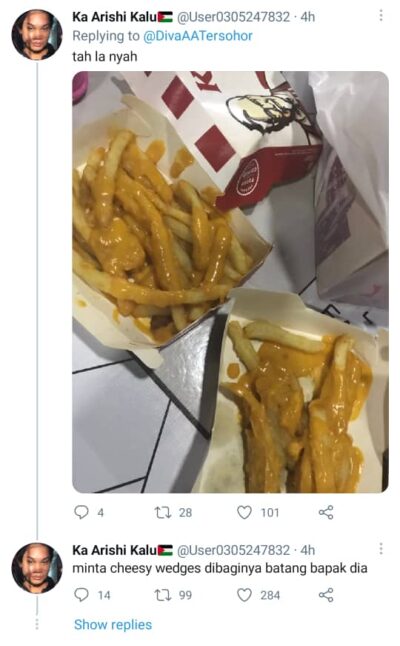Retweet the cheesy wedges tweet with 99 retweets
400x646 pixels.
pyautogui.click(x=163, y=595)
